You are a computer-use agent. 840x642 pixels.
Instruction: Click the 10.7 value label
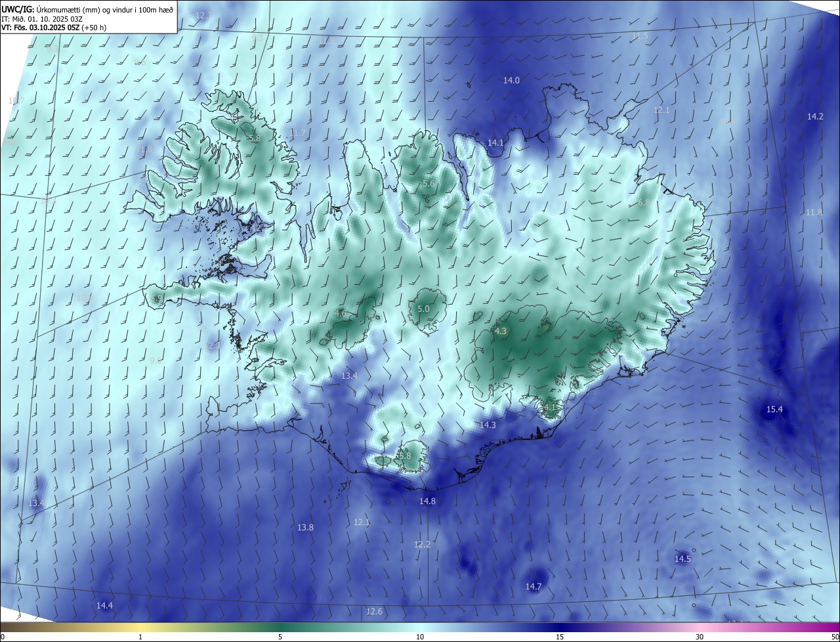(x=16, y=100)
